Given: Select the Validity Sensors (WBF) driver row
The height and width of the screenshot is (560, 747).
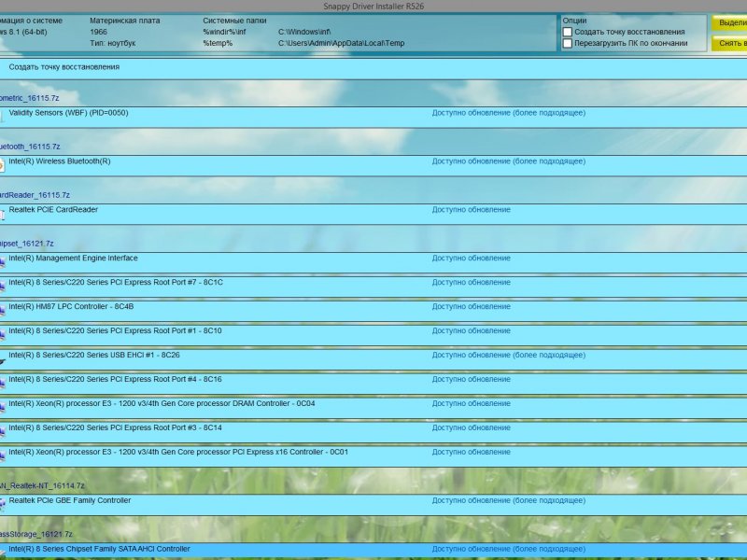Looking at the screenshot, I should pos(373,118).
